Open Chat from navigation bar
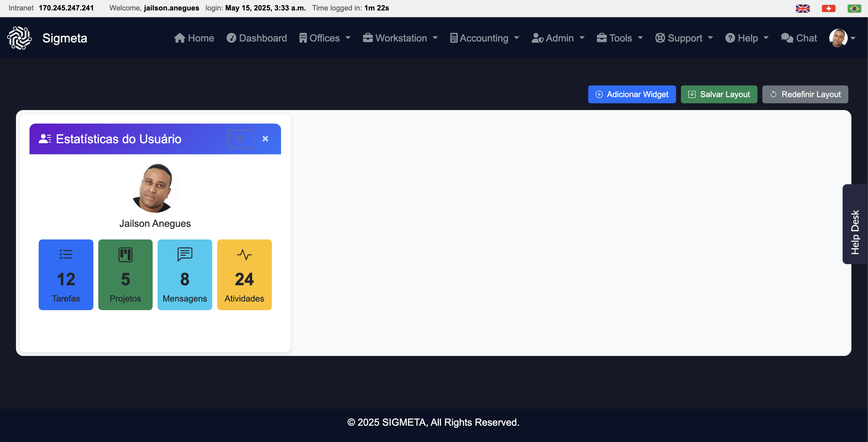 [x=799, y=38]
